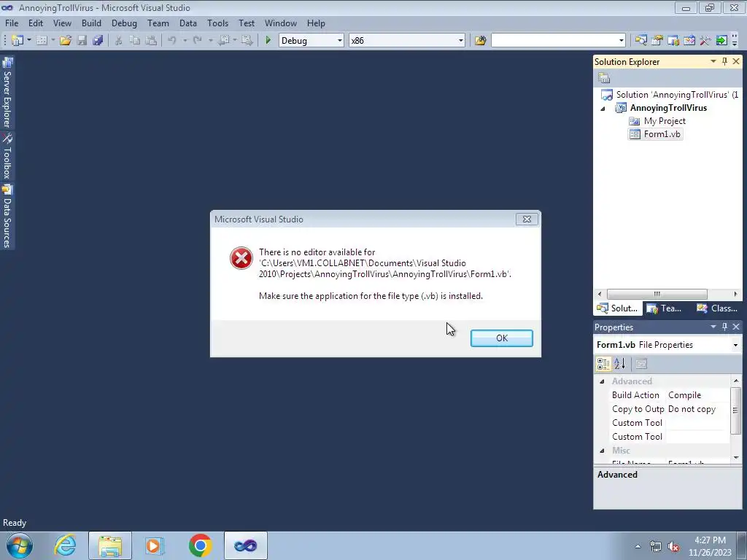747x560 pixels.
Task: Close the Microsoft Visual Studio error dialog
Action: 527,219
